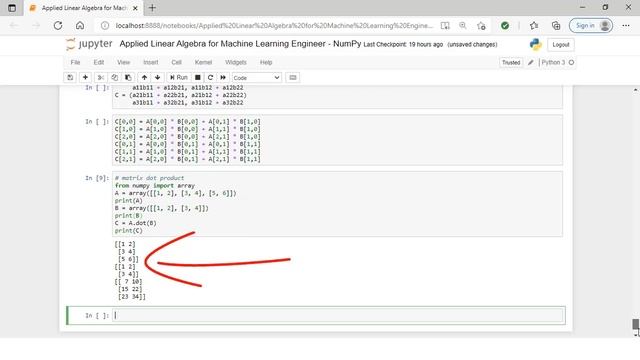Click the green checkmark extension icon

click(x=505, y=26)
